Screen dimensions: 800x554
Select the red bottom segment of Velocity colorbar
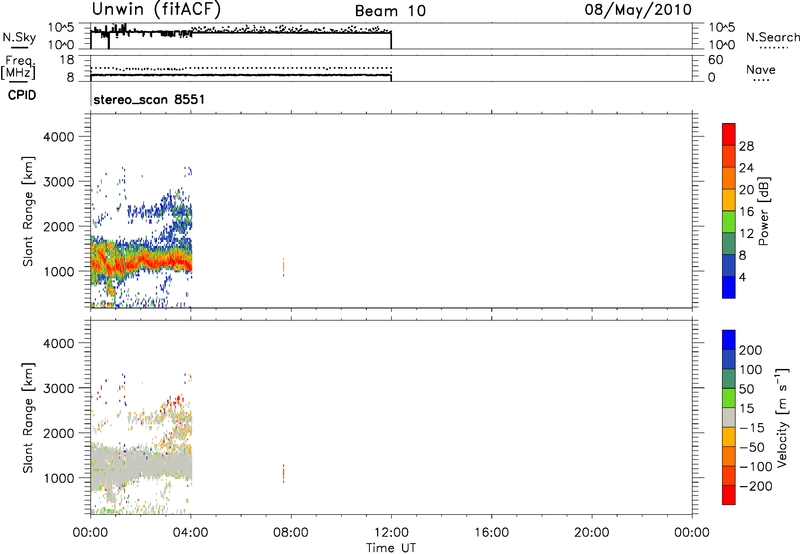(729, 495)
